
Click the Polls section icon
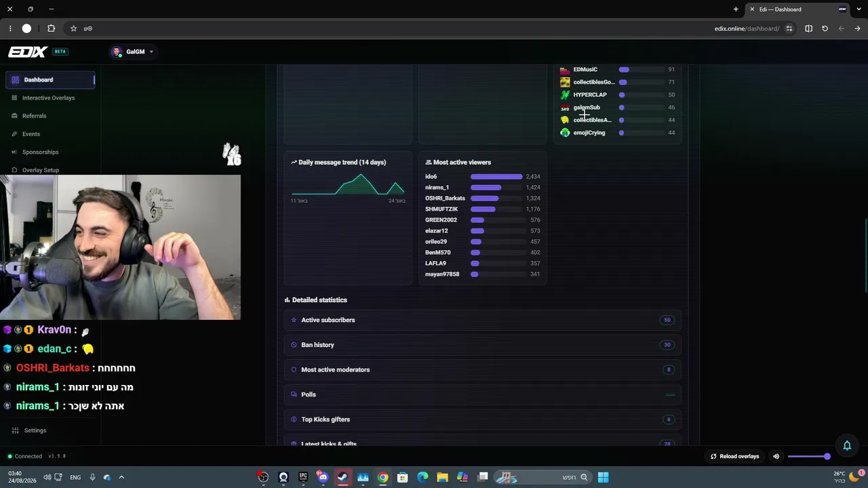click(294, 394)
